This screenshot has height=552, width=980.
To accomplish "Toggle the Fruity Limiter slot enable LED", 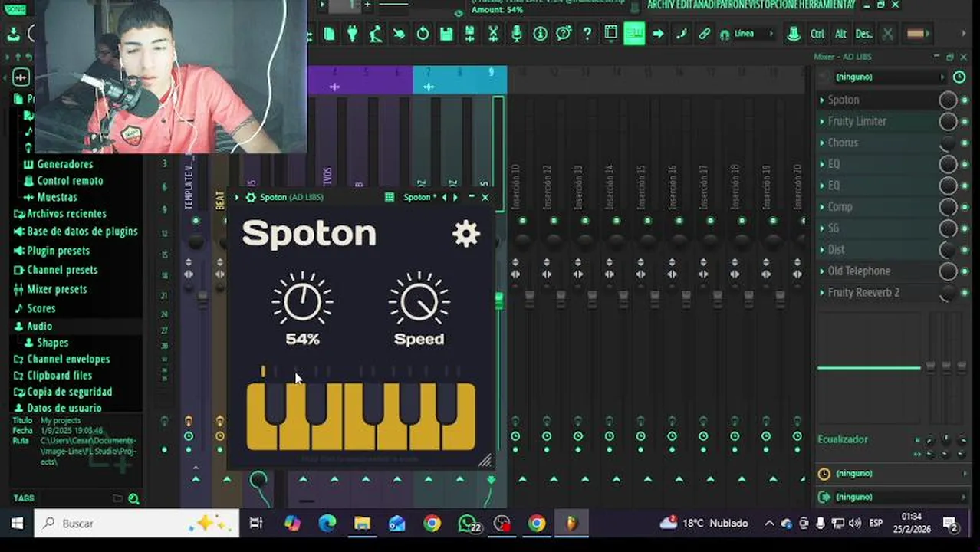I will (x=965, y=122).
